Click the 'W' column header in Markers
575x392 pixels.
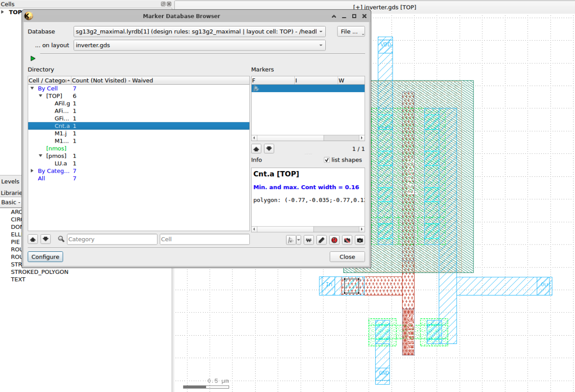[351, 80]
